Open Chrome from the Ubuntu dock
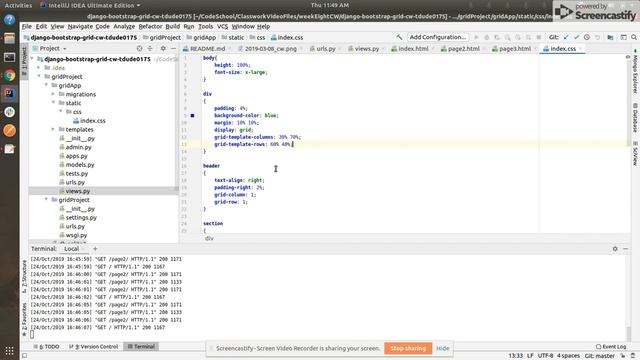 pos(9,75)
